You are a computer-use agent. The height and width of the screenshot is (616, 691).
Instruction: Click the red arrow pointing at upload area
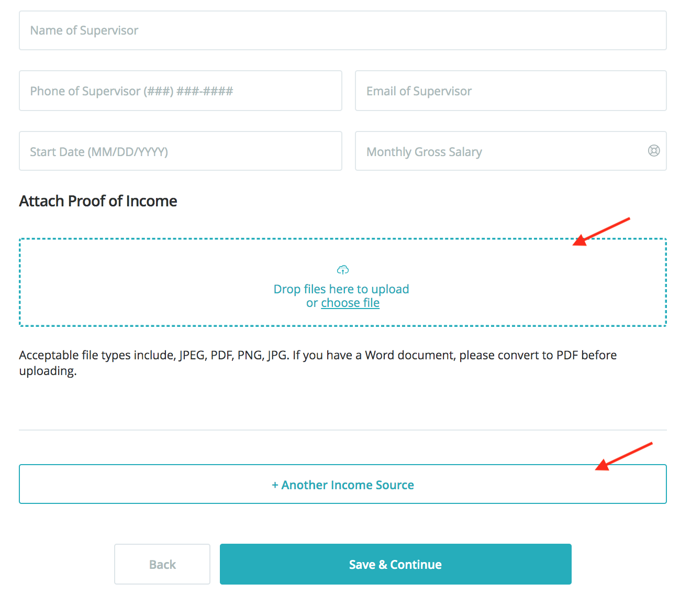pyautogui.click(x=601, y=232)
